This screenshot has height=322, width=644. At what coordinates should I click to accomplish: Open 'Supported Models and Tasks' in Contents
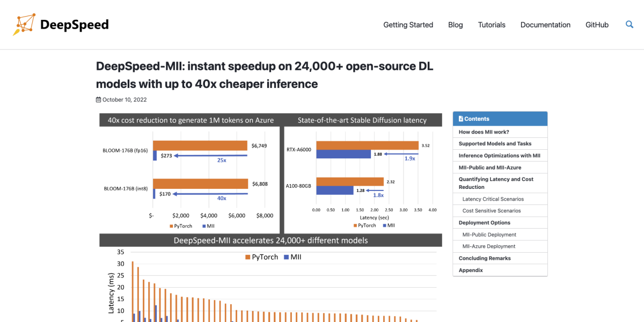(494, 143)
